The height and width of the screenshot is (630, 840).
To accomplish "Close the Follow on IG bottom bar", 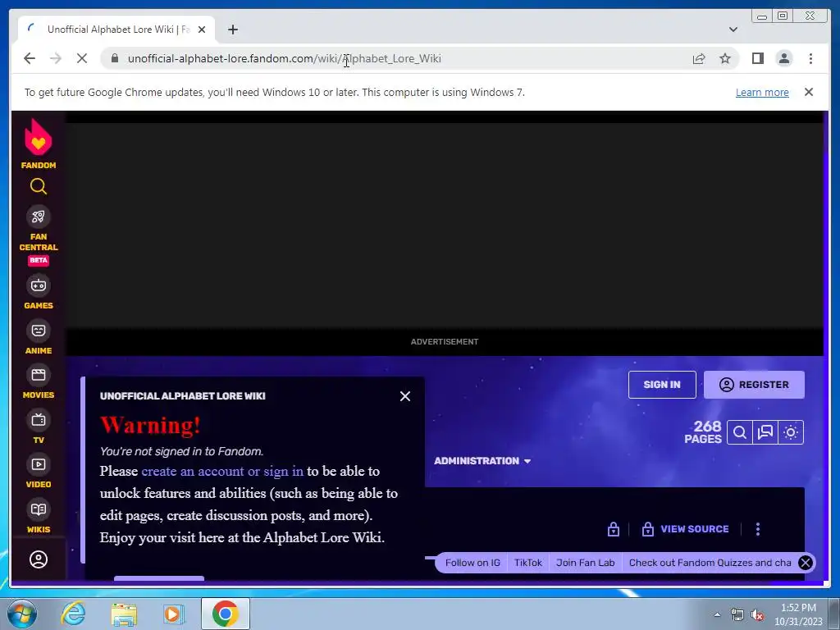I will (x=806, y=563).
